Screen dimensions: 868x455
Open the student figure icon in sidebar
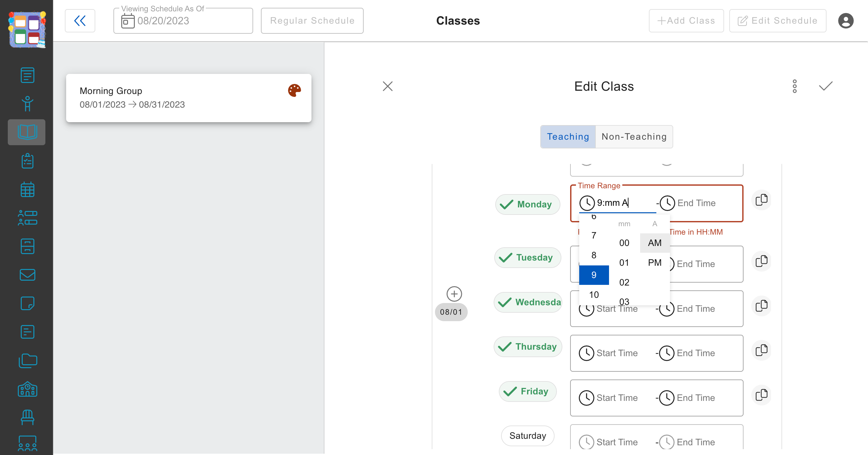(28, 104)
